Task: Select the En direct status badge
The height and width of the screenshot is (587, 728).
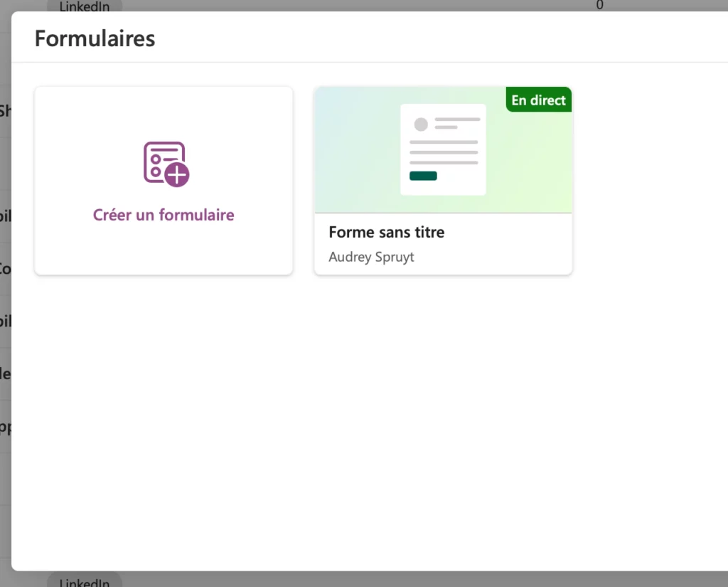Action: pos(538,100)
